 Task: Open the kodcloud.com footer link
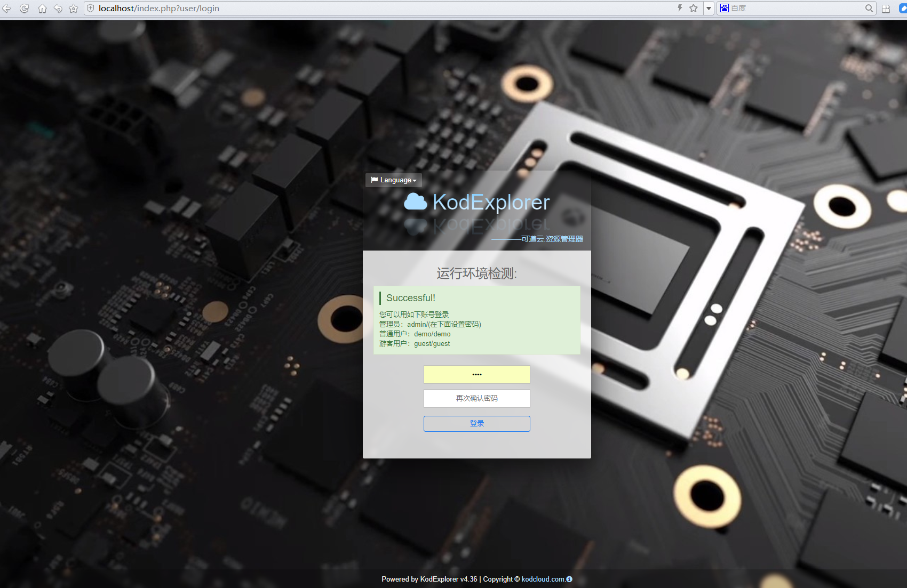pos(543,579)
